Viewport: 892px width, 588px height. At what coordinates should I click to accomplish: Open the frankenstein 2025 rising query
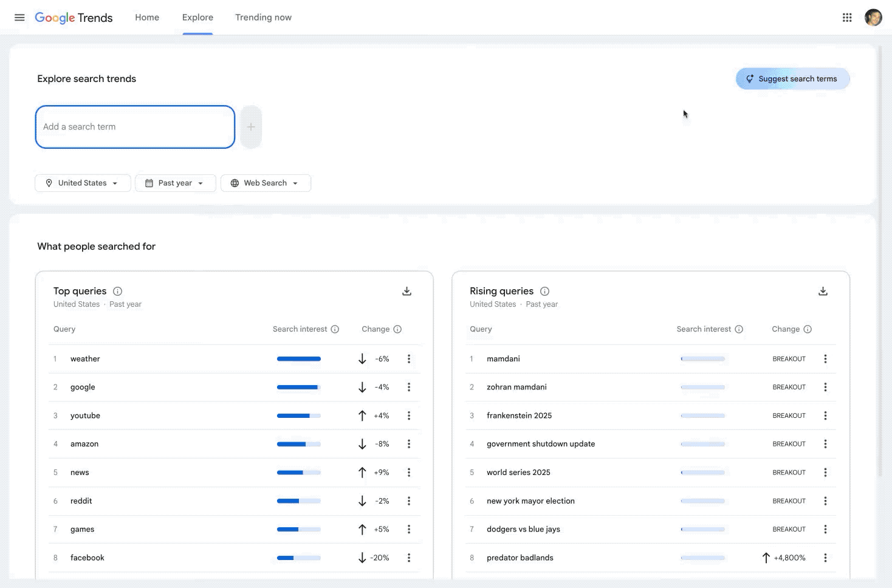(520, 415)
